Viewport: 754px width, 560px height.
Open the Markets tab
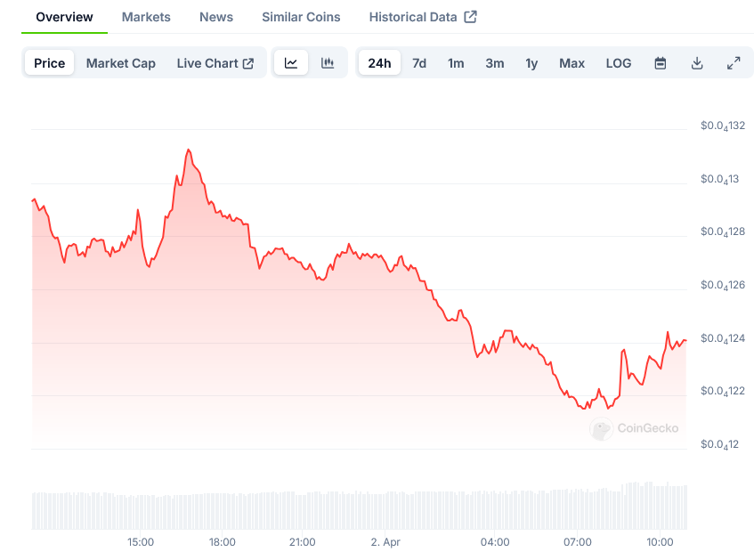[146, 17]
